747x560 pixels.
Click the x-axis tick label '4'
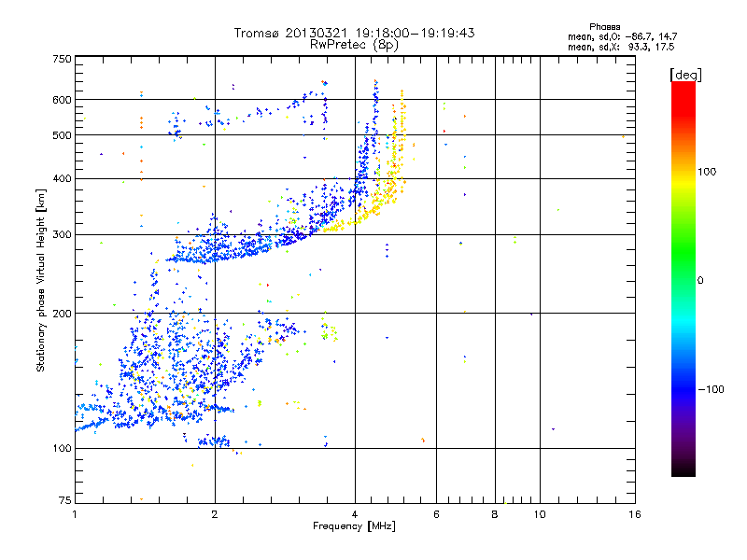355,514
